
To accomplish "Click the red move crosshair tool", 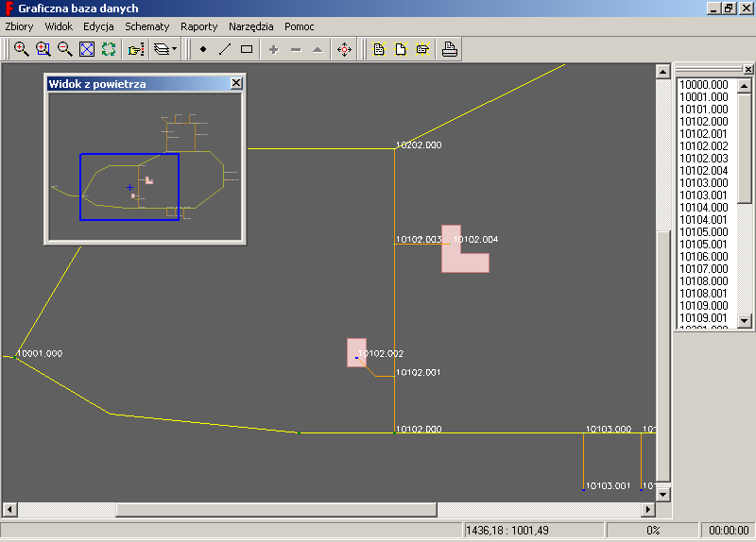I will [x=344, y=49].
